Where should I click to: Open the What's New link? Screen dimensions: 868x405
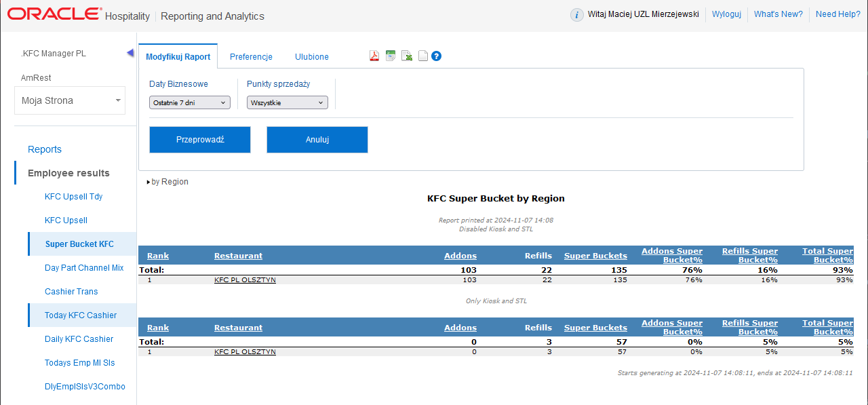coord(778,14)
